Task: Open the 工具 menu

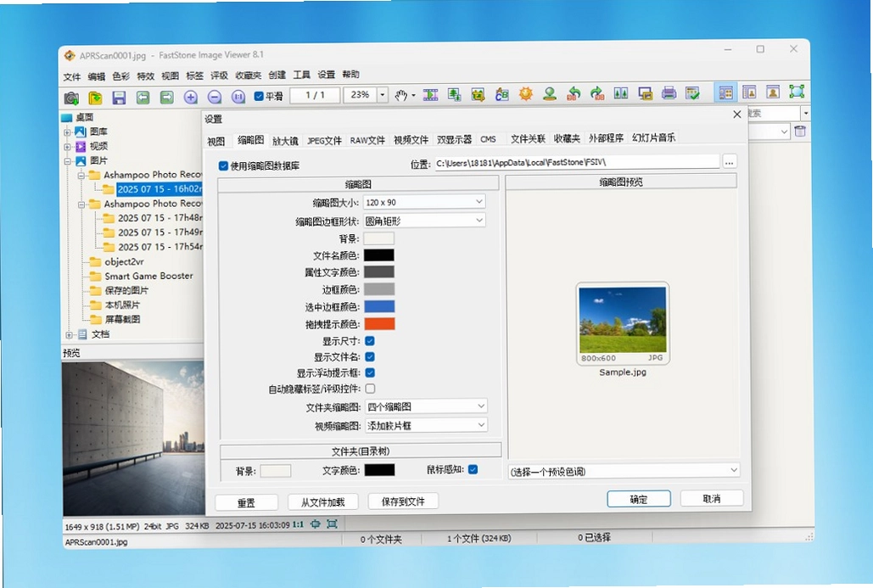Action: tap(301, 75)
